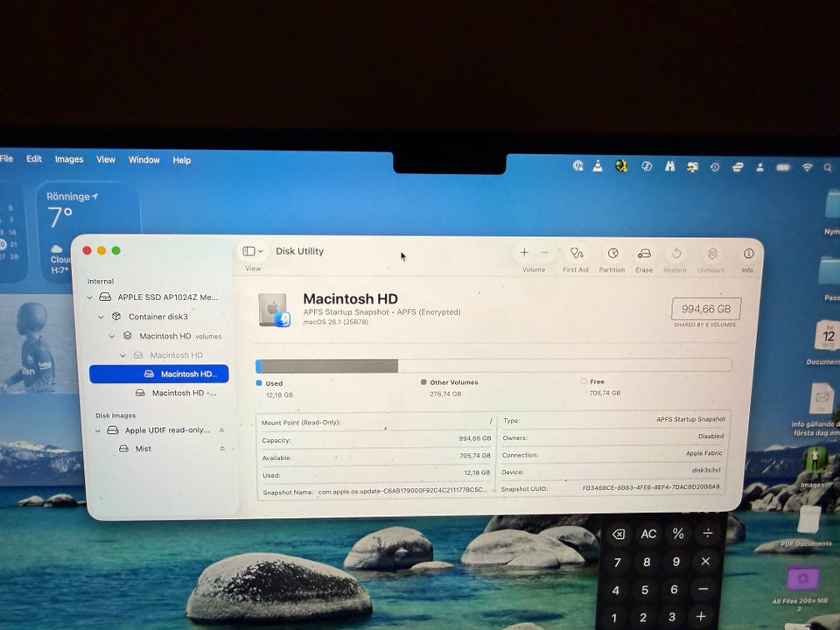
Task: Open the PDF Documents desktop item
Action: click(808, 528)
